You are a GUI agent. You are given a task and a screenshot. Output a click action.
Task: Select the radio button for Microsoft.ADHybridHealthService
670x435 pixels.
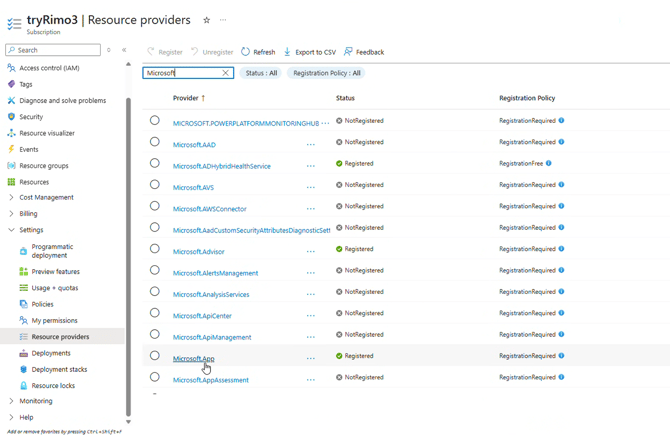pos(155,163)
